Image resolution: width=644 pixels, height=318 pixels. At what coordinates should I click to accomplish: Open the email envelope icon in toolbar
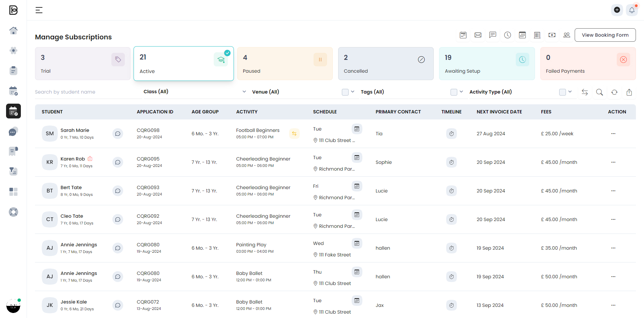click(x=478, y=35)
